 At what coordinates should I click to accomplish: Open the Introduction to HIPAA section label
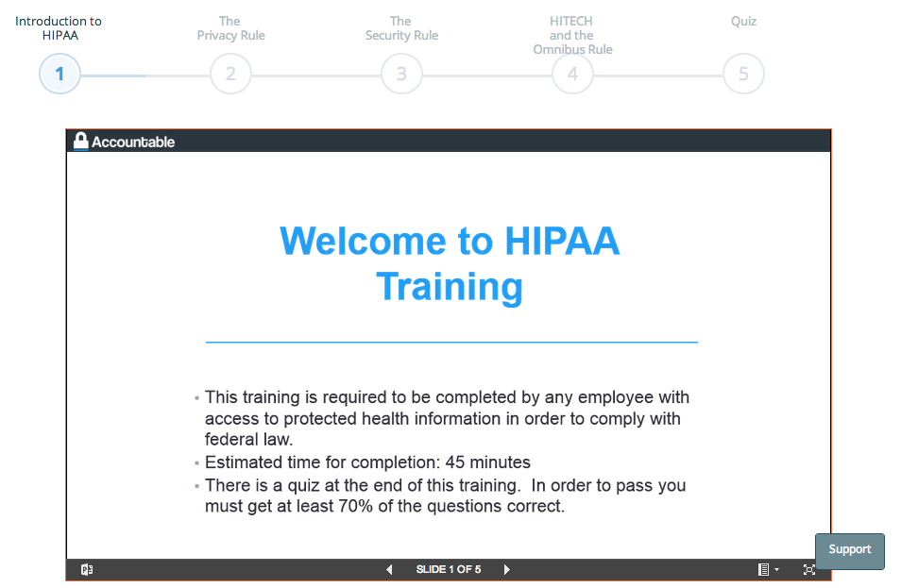(x=59, y=28)
